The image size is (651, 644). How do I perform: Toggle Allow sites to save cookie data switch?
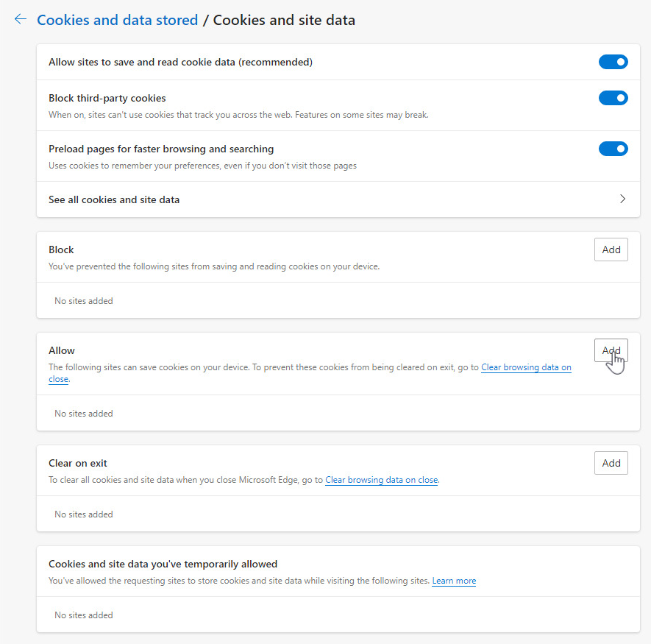click(613, 62)
